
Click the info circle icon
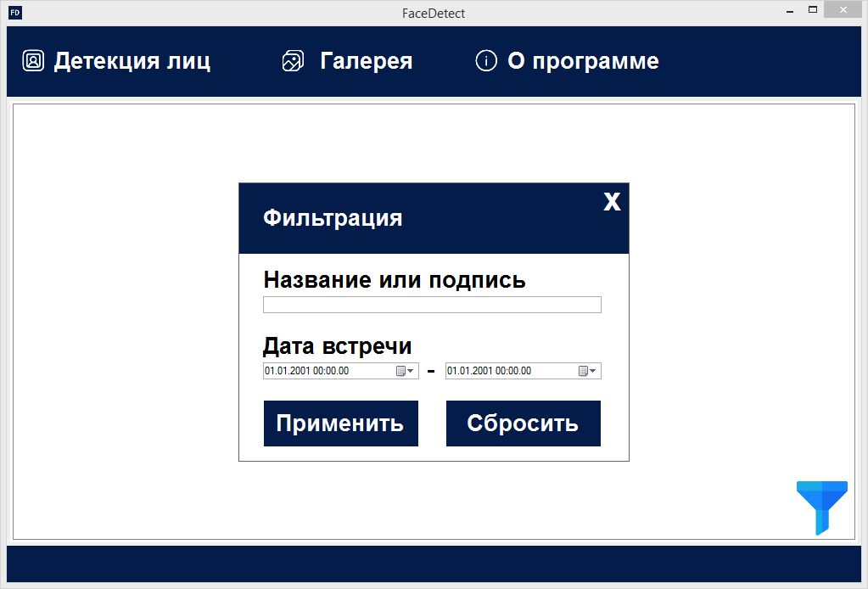[486, 61]
